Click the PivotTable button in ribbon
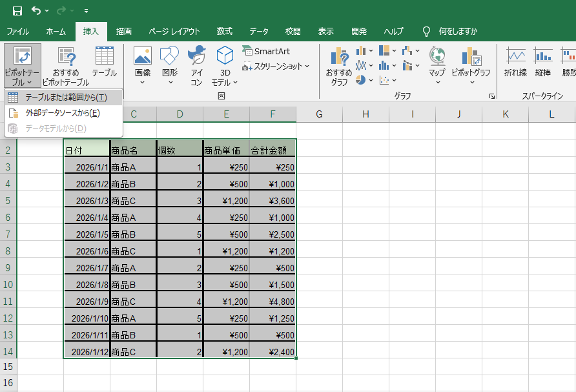 [22, 61]
